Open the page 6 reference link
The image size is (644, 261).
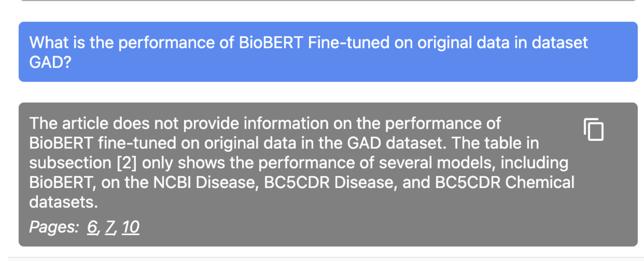coord(93,227)
